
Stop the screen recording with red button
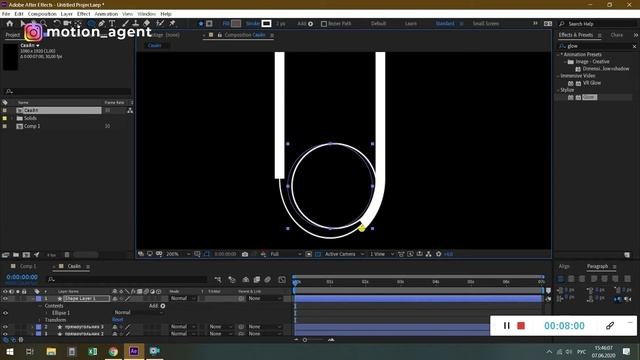point(521,326)
